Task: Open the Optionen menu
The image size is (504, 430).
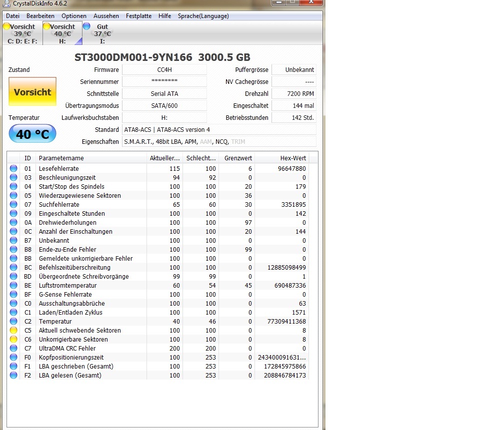Action: pos(74,16)
